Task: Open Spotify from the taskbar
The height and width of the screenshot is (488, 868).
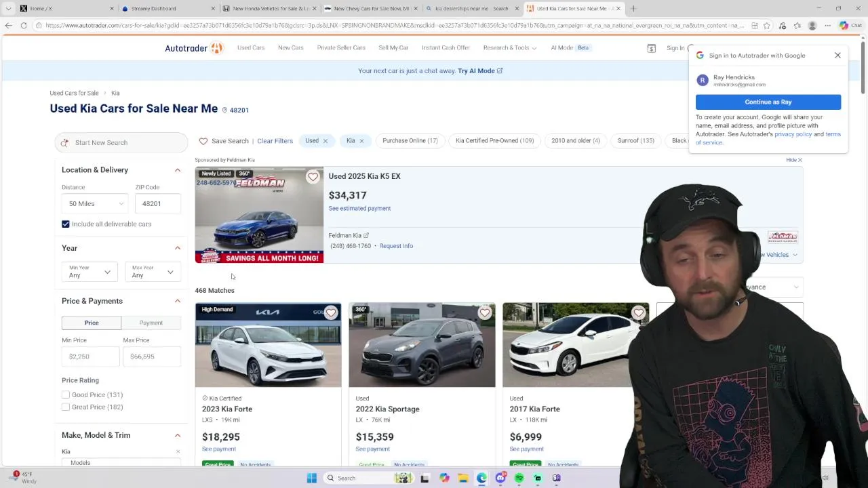Action: point(519,478)
